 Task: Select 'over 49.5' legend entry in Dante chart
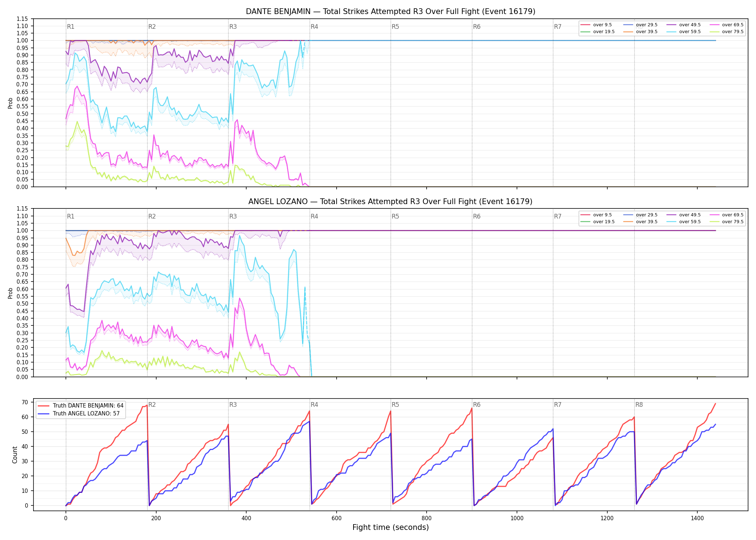pos(684,25)
